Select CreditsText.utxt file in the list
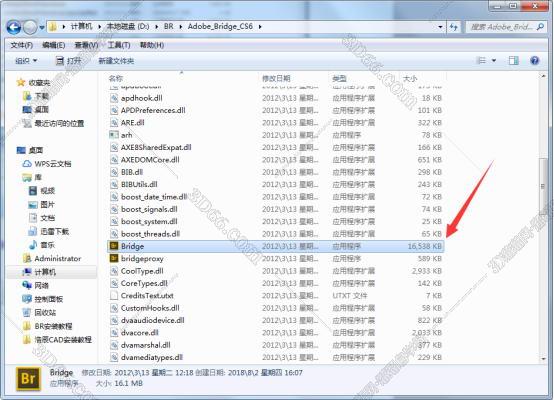The height and width of the screenshot is (400, 554). coord(147,295)
